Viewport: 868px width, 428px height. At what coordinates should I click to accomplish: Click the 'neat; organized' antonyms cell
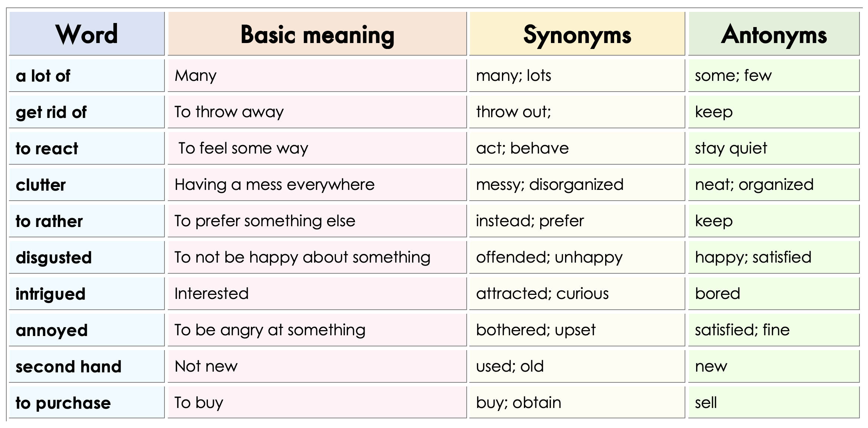click(x=774, y=185)
